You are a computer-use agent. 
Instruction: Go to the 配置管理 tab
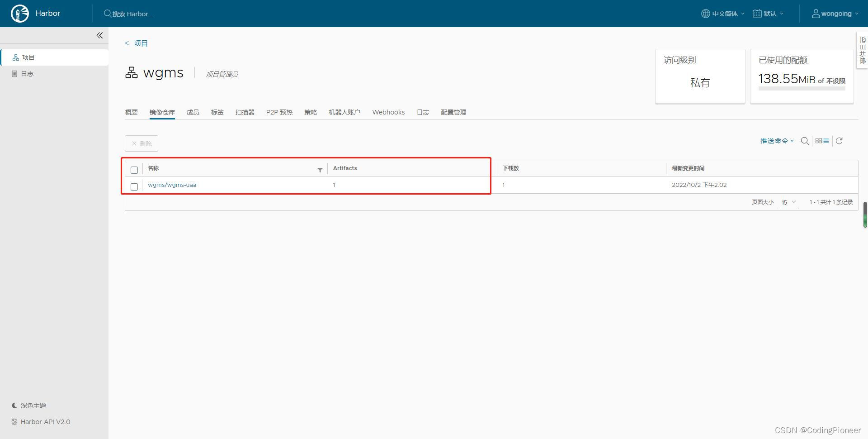[453, 112]
